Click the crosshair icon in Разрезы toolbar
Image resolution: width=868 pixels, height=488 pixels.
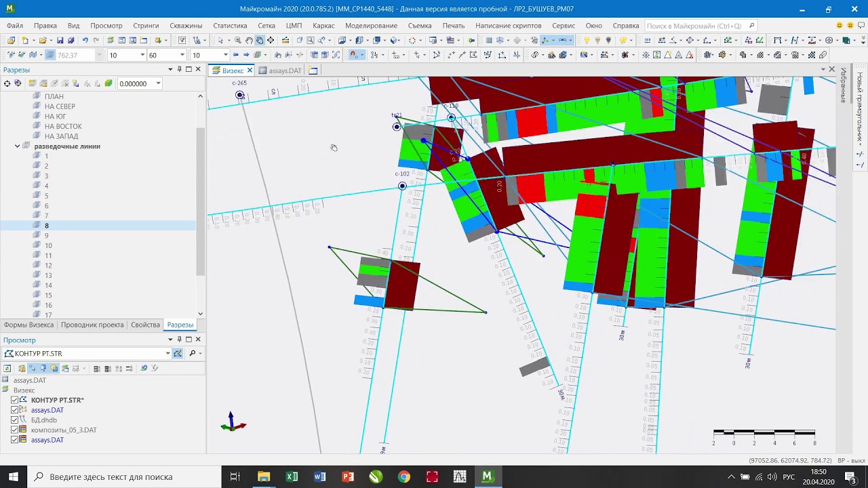pos(7,83)
